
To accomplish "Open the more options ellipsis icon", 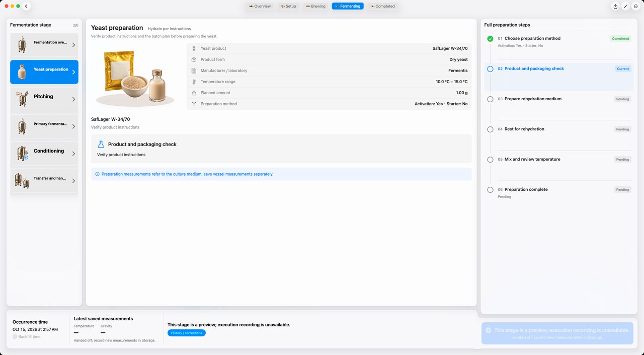I will point(635,6).
